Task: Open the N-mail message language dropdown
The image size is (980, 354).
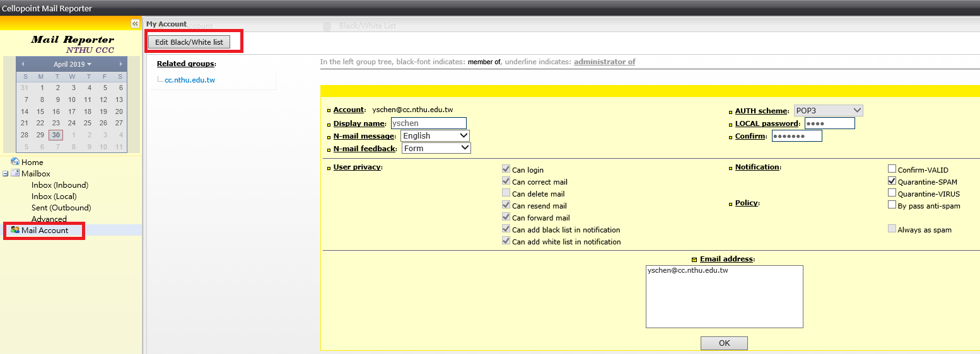Action: click(435, 135)
